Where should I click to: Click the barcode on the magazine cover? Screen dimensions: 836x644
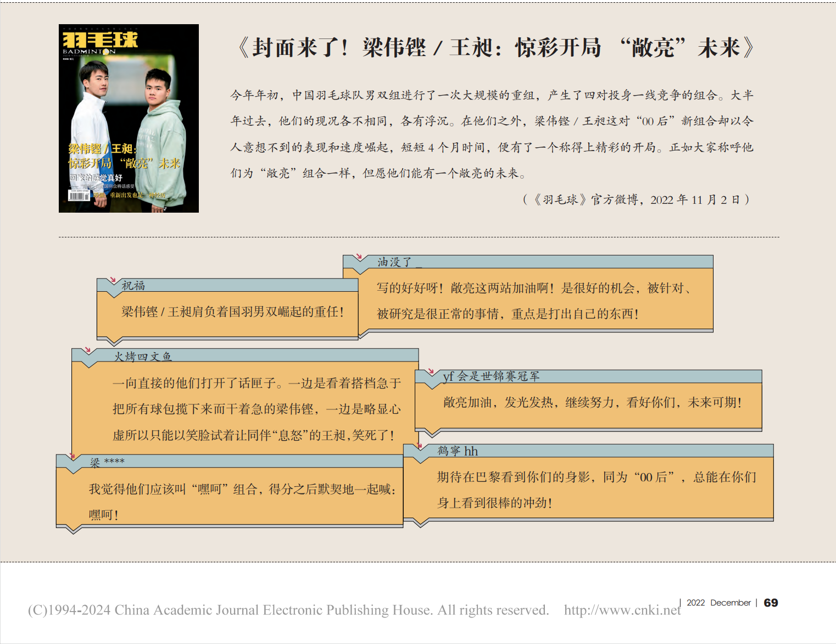79,196
